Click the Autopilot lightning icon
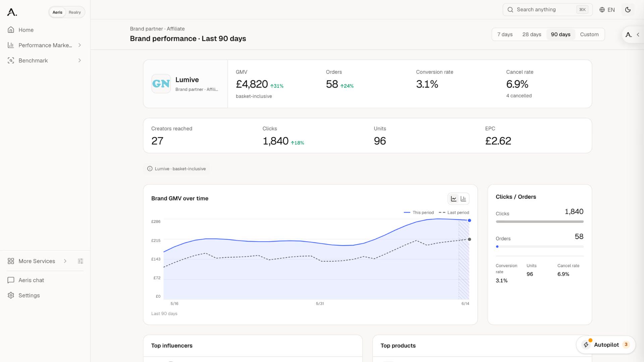The image size is (644, 362). (x=586, y=345)
